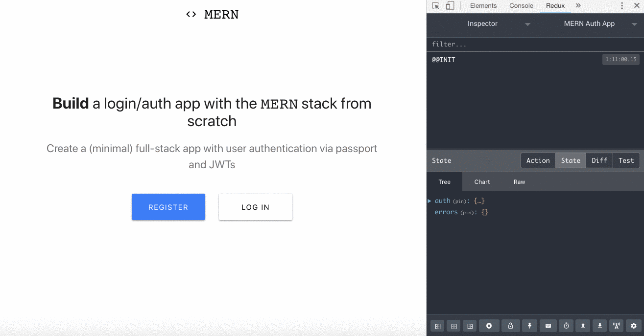The width and height of the screenshot is (644, 336).
Task: Open the dispatcher keyboard icon
Action: point(548,326)
